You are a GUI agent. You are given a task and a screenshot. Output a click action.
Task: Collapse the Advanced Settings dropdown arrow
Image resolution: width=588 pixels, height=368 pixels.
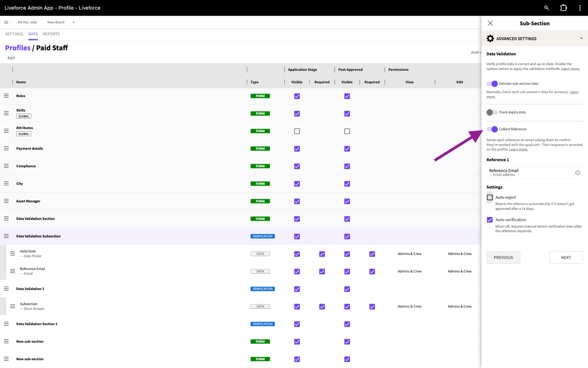pyautogui.click(x=581, y=39)
